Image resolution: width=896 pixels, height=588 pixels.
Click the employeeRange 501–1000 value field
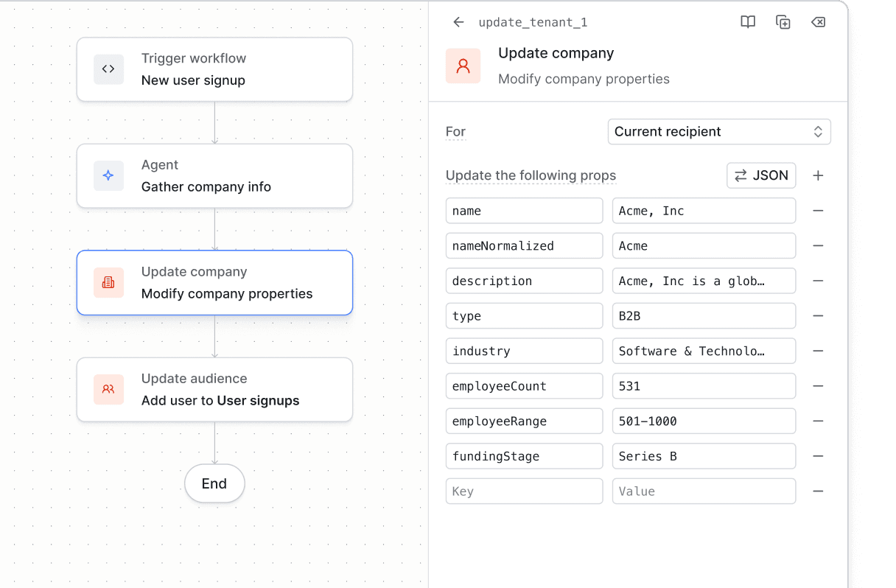pyautogui.click(x=703, y=421)
